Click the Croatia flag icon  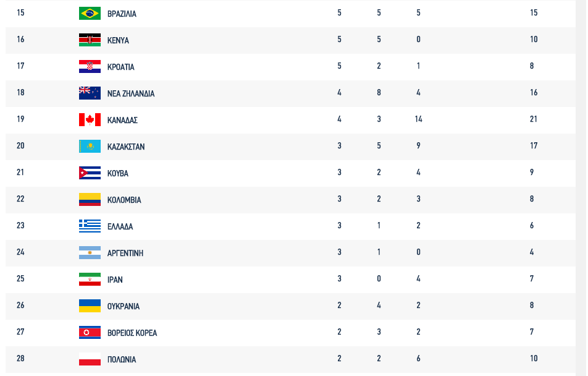90,66
